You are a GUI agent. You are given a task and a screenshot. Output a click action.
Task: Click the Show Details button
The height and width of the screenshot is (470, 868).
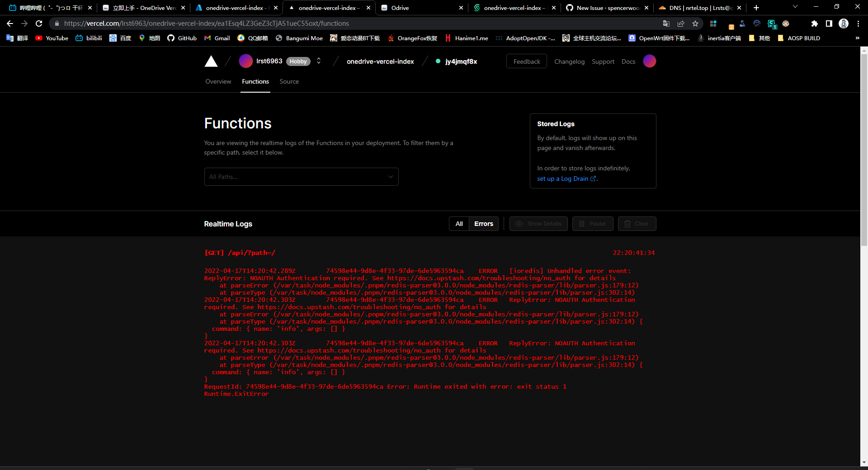[x=538, y=224]
